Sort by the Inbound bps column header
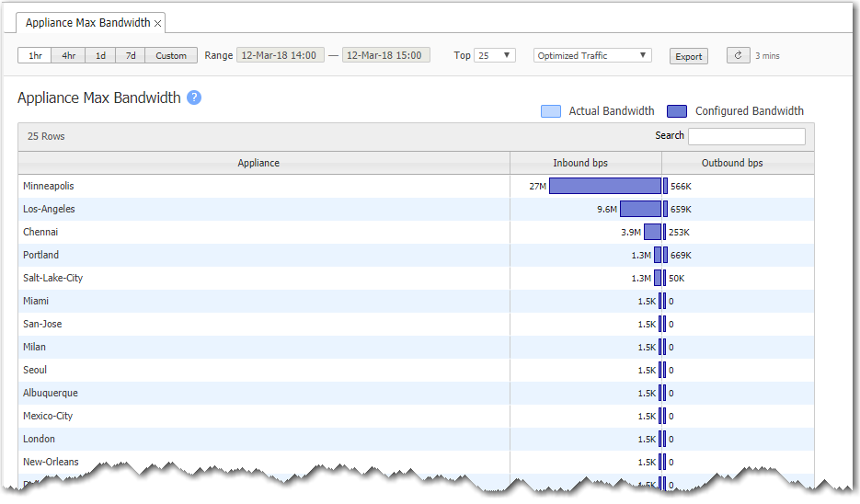 pos(579,163)
